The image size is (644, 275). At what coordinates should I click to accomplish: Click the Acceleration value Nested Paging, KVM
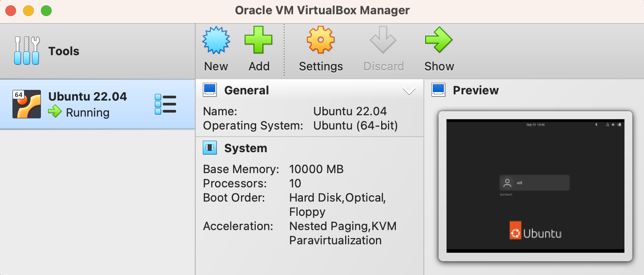pos(342,226)
